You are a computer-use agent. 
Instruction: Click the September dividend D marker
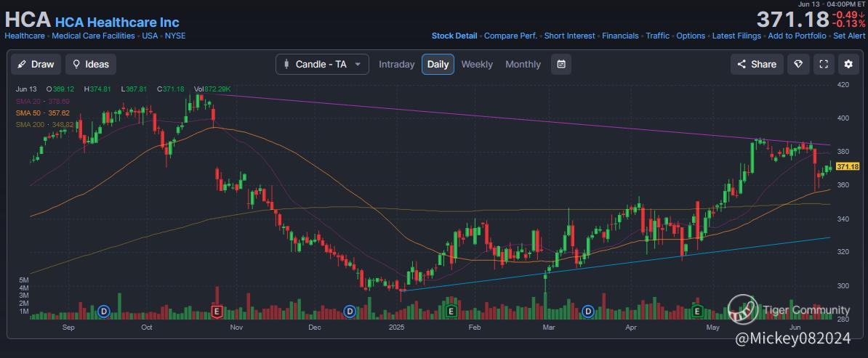[103, 312]
